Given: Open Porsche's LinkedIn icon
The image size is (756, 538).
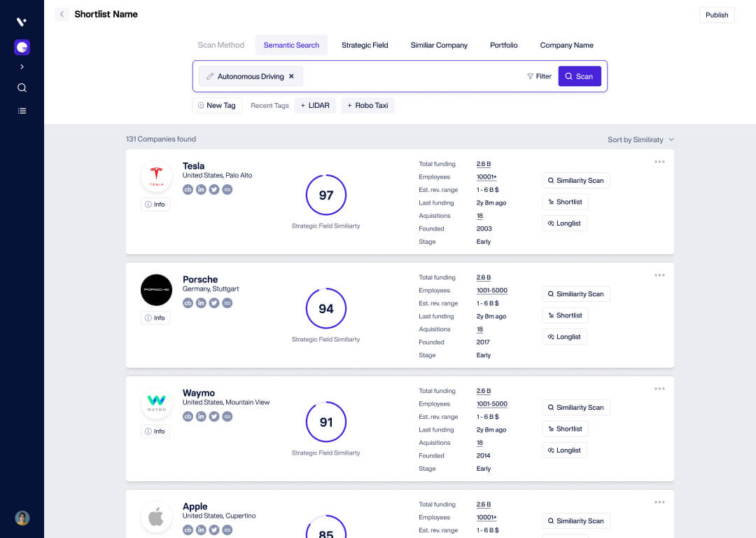Looking at the screenshot, I should coord(201,303).
